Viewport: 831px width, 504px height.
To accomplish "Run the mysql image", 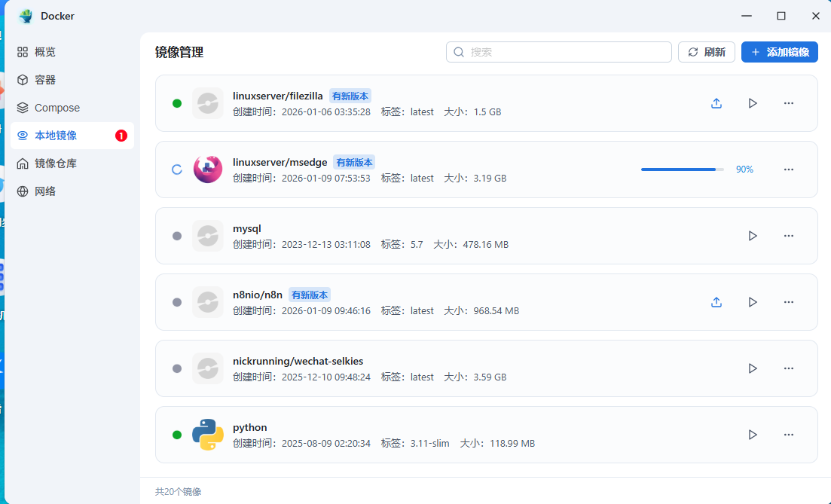I will tap(753, 236).
